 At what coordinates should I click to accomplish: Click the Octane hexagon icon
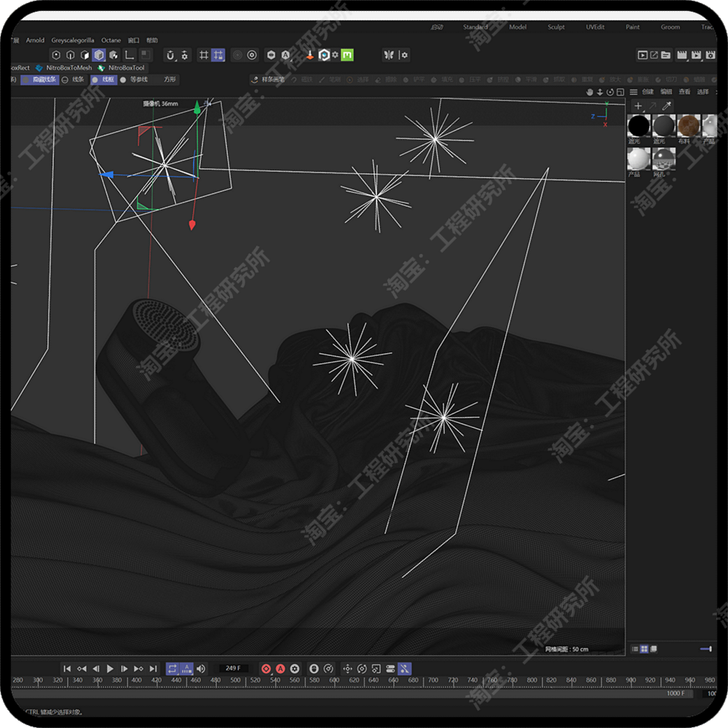271,55
